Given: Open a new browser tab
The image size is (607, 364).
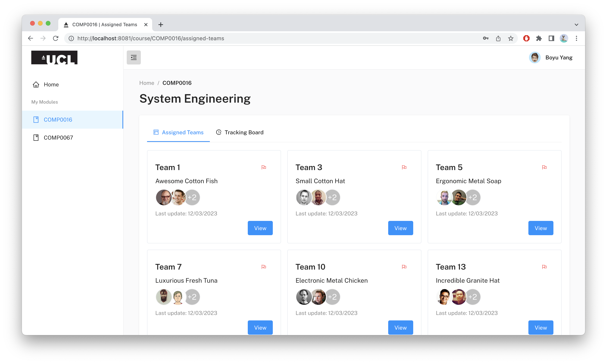Looking at the screenshot, I should [x=161, y=24].
